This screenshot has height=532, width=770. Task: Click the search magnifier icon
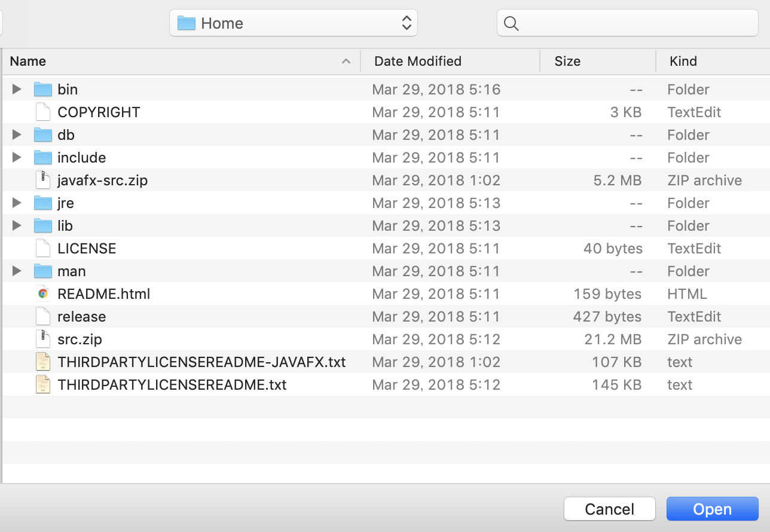pos(511,23)
